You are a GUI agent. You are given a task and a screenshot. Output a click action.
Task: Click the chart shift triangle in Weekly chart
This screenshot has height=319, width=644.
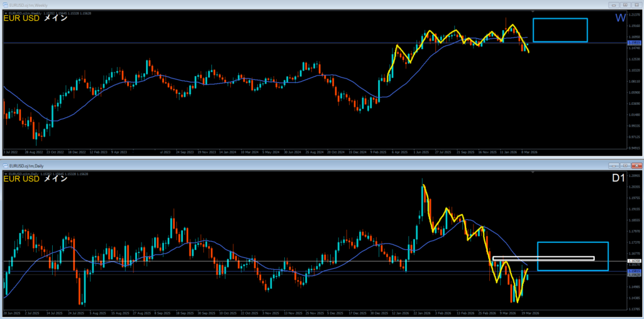[533, 11]
